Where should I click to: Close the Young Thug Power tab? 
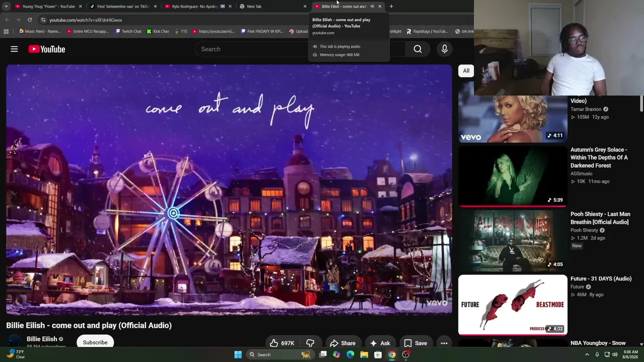click(x=80, y=7)
